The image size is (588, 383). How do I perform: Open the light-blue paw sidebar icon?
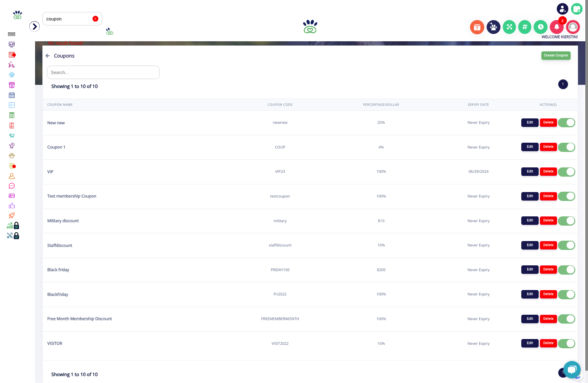click(12, 75)
